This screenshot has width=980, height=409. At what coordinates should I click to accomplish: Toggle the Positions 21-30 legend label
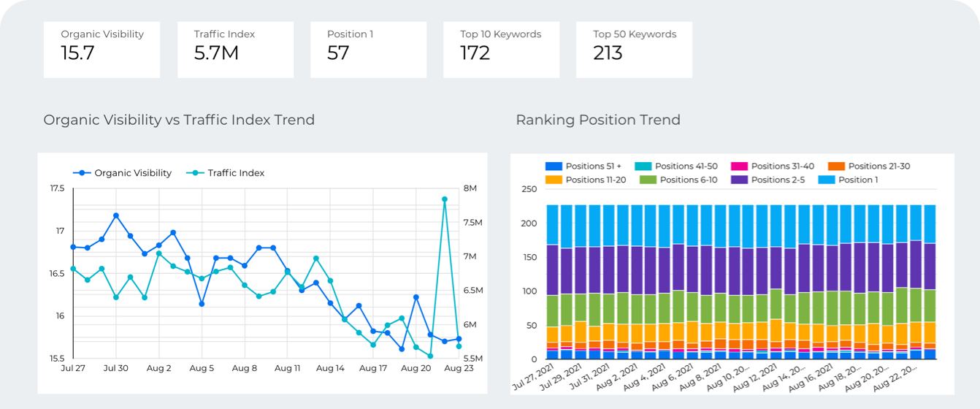pyautogui.click(x=878, y=167)
